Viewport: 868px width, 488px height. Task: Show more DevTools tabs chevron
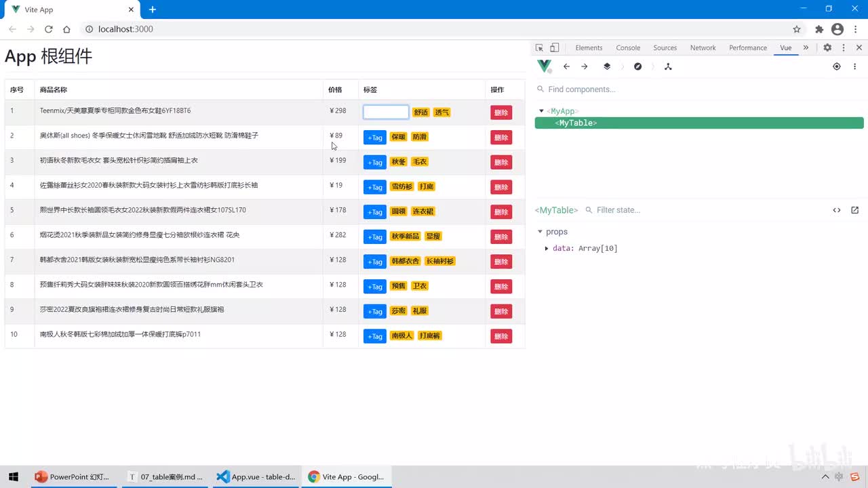[806, 47]
